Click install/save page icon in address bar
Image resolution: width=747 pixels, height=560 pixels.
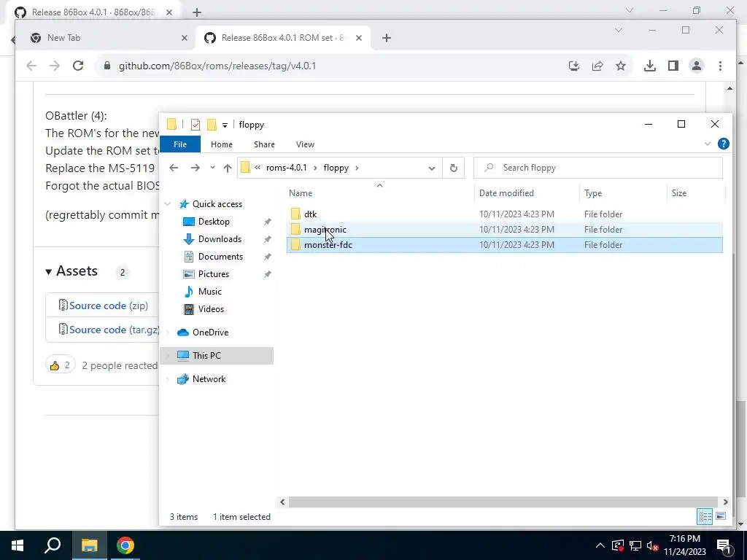[574, 66]
